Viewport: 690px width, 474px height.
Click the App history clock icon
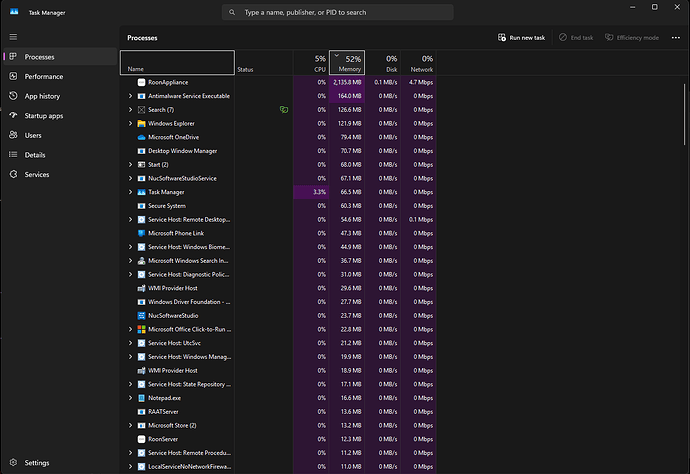point(12,96)
